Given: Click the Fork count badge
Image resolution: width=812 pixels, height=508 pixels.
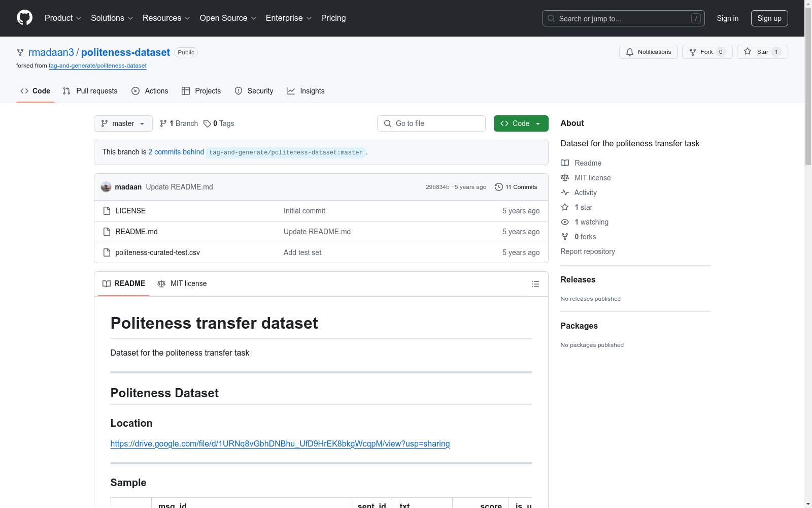Looking at the screenshot, I should [721, 52].
